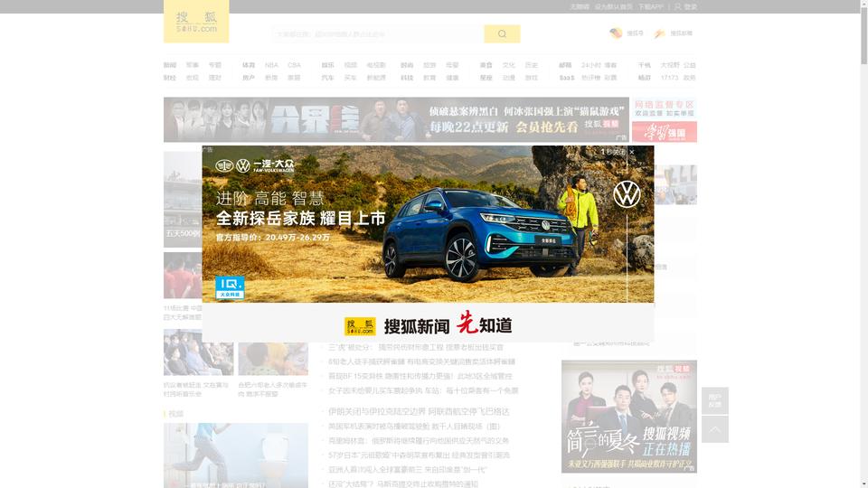Click the 用户反馈 side button
Viewport: 868px width, 488px height.
[714, 400]
